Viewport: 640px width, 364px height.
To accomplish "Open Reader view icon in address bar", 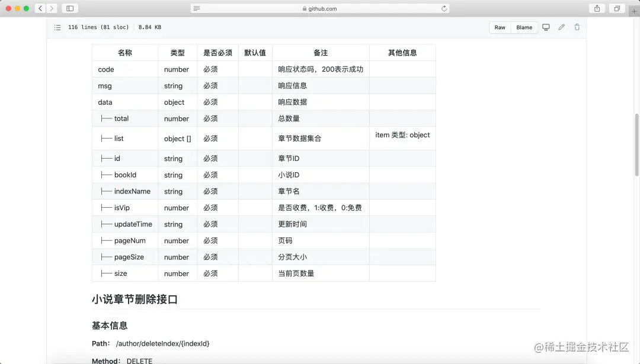I will [197, 8].
